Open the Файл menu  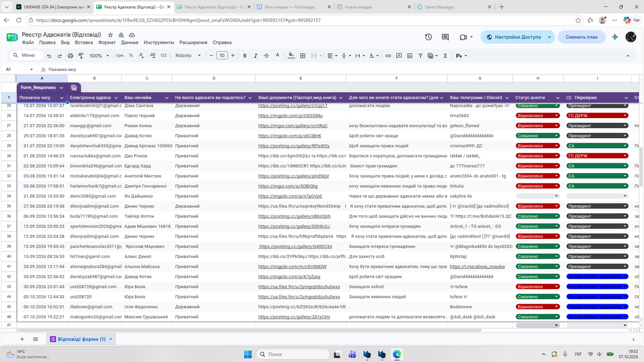28,43
